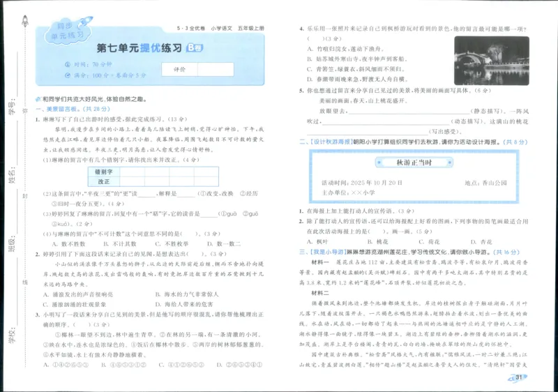Click option ①改变,改换
The width and height of the screenshot is (558, 392).
(x=217, y=193)
